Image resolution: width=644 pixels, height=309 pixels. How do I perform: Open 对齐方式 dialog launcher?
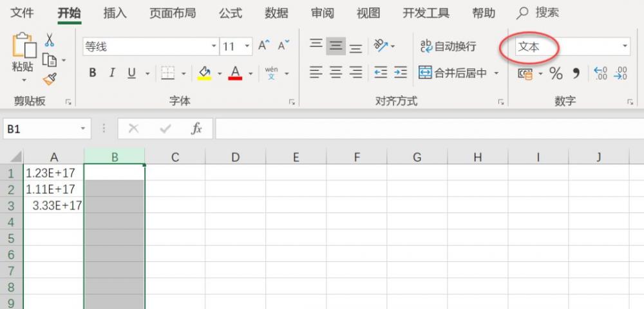pyautogui.click(x=500, y=102)
